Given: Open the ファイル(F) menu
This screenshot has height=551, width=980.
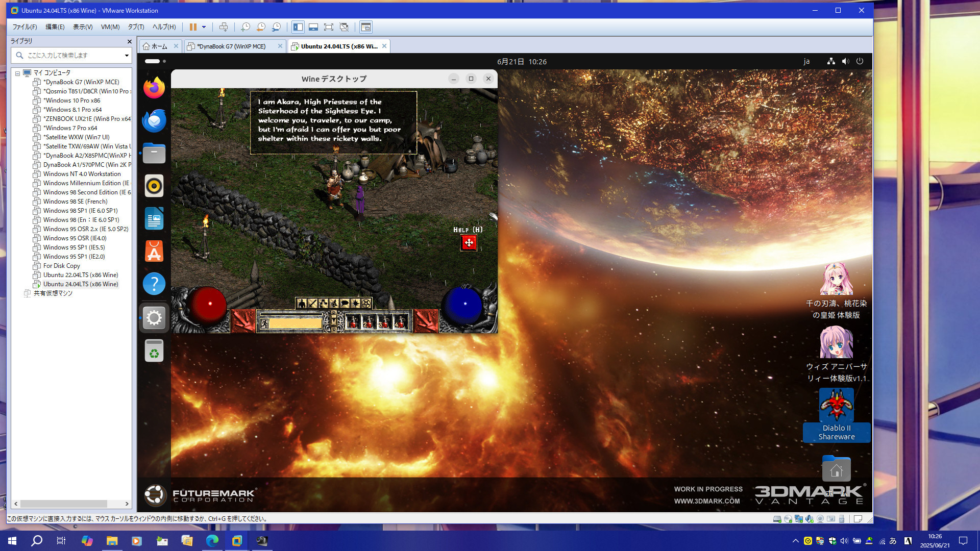Looking at the screenshot, I should tap(24, 27).
